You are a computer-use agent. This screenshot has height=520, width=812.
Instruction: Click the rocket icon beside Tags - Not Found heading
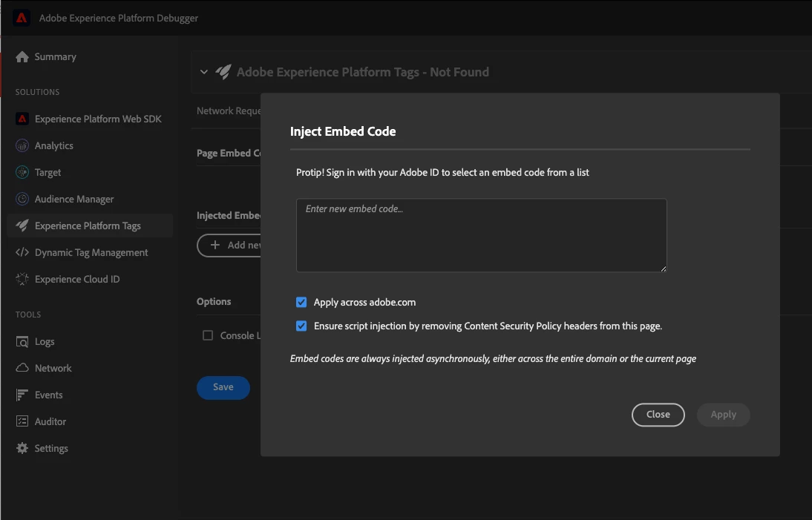coord(223,72)
